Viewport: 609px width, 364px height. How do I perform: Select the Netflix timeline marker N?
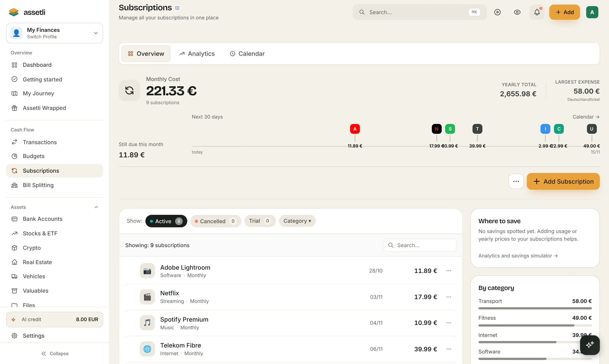coord(437,129)
